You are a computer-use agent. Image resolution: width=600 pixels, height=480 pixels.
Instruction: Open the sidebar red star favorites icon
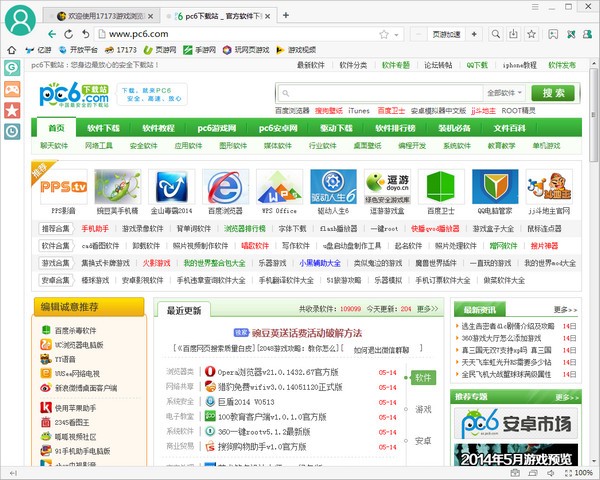[x=12, y=111]
